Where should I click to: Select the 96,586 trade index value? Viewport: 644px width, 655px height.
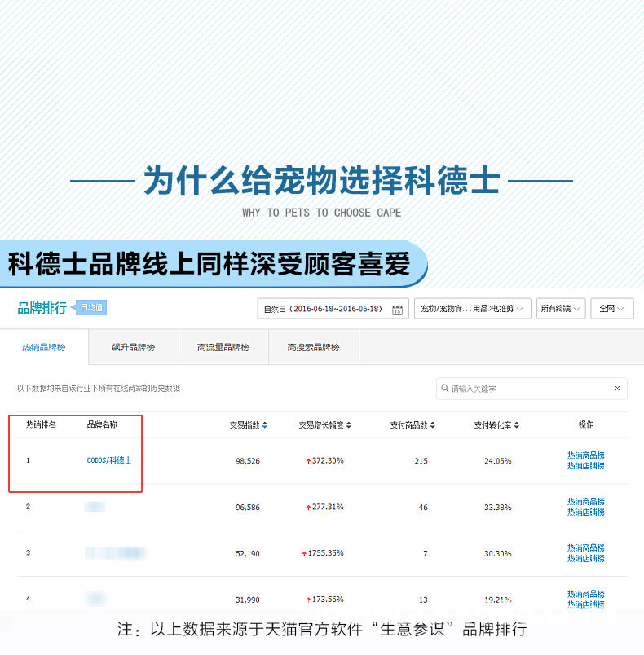(x=248, y=508)
